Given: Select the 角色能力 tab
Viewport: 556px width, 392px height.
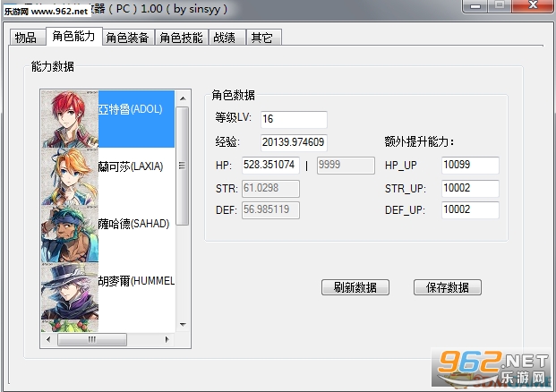Looking at the screenshot, I should tap(74, 36).
